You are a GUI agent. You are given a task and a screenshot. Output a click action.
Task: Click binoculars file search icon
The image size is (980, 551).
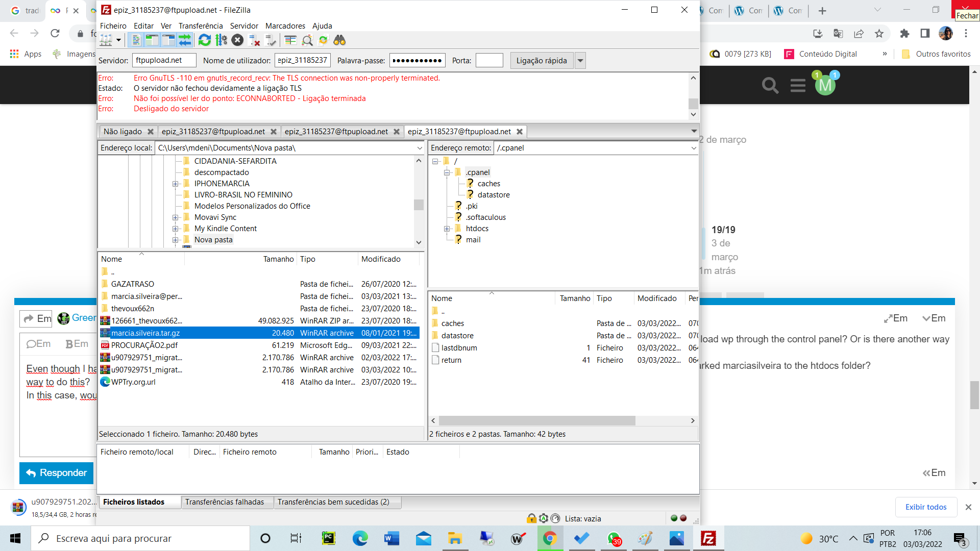339,40
